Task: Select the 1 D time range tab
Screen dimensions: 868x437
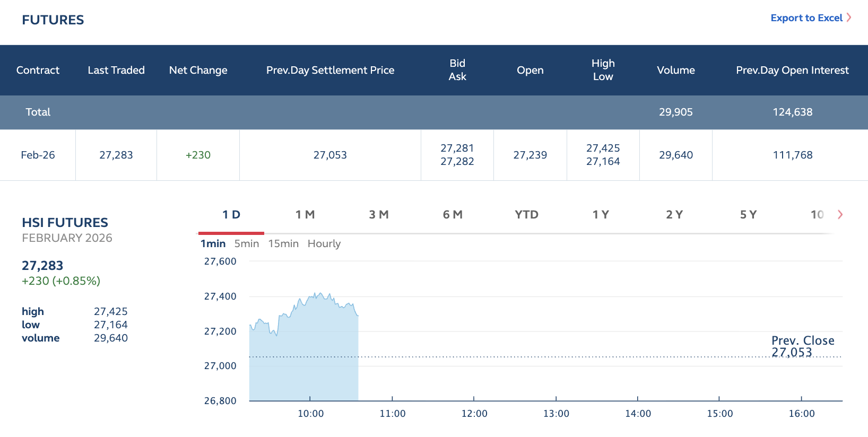Action: (x=231, y=215)
